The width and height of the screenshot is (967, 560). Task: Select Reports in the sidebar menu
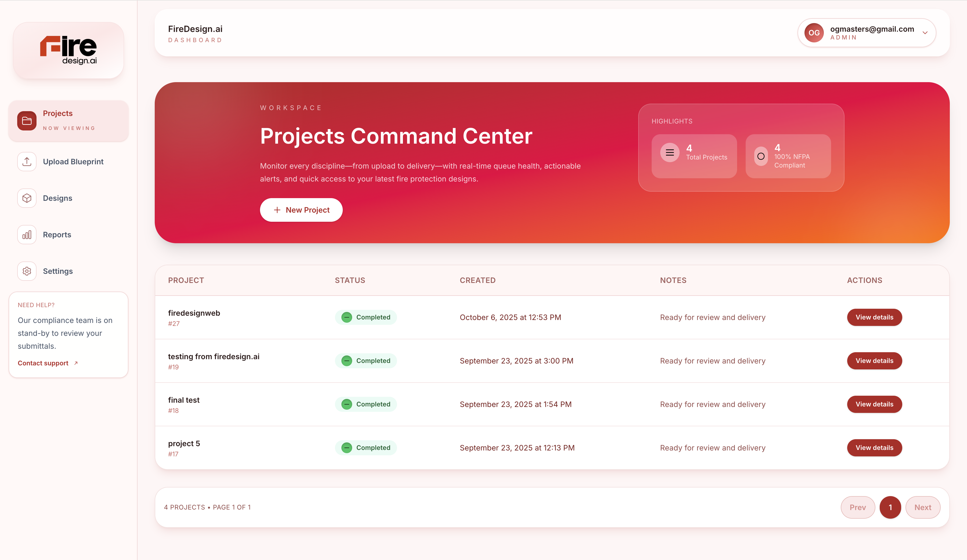coord(57,235)
